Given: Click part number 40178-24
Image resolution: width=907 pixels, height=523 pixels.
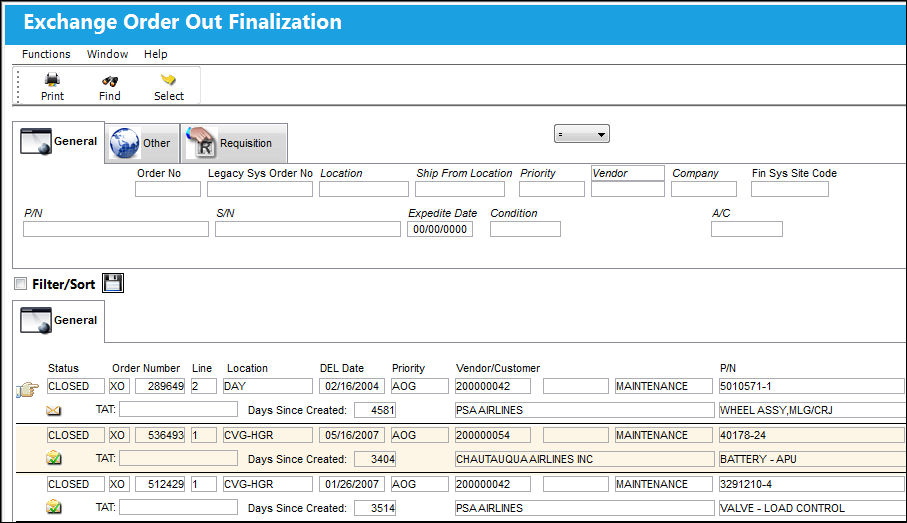Looking at the screenshot, I should point(812,435).
